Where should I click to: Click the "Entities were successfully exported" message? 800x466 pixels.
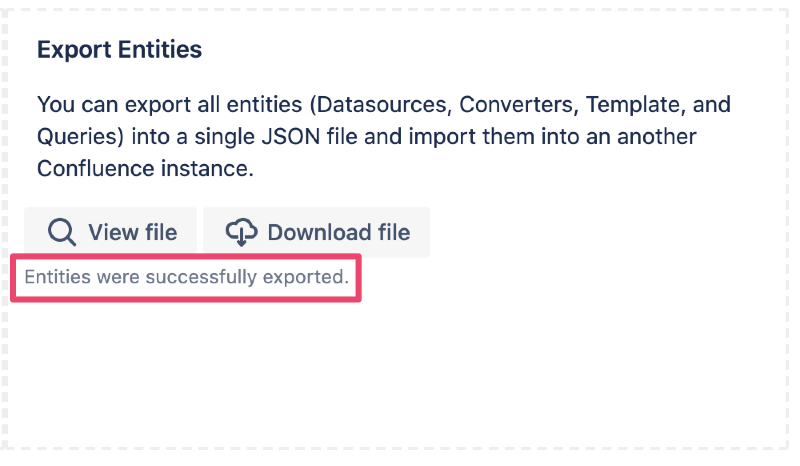tap(186, 277)
